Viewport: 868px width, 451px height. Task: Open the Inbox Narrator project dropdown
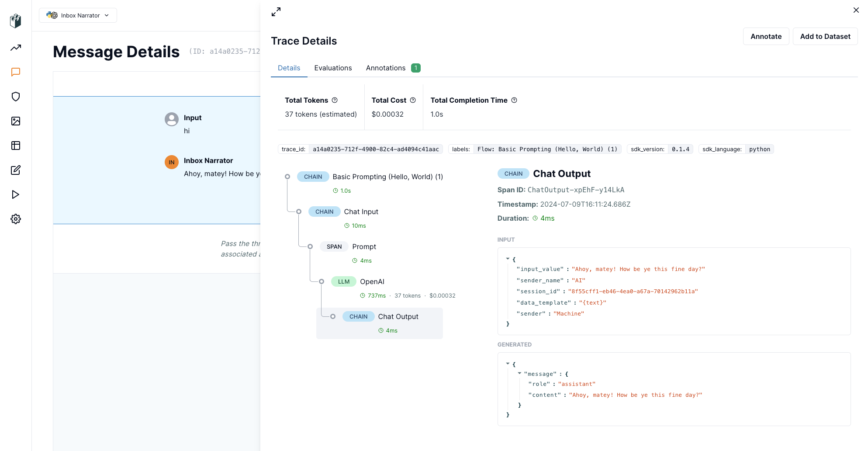pyautogui.click(x=78, y=15)
